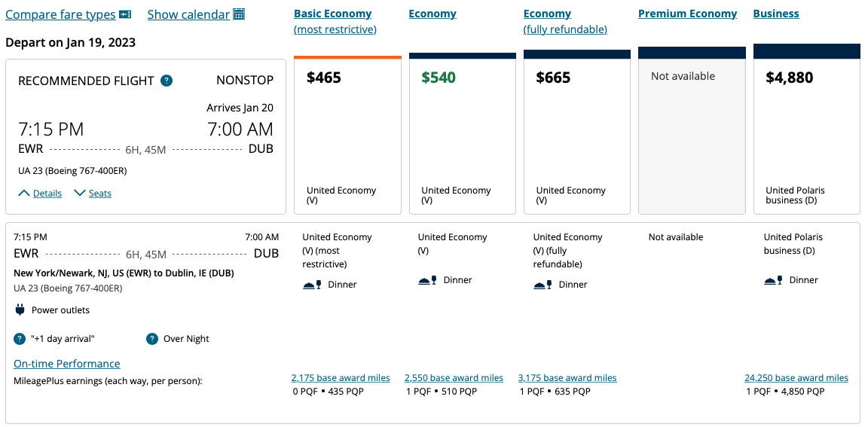Viewport: 868px width, 427px height.
Task: Click the Over Night help icon
Action: coord(152,339)
